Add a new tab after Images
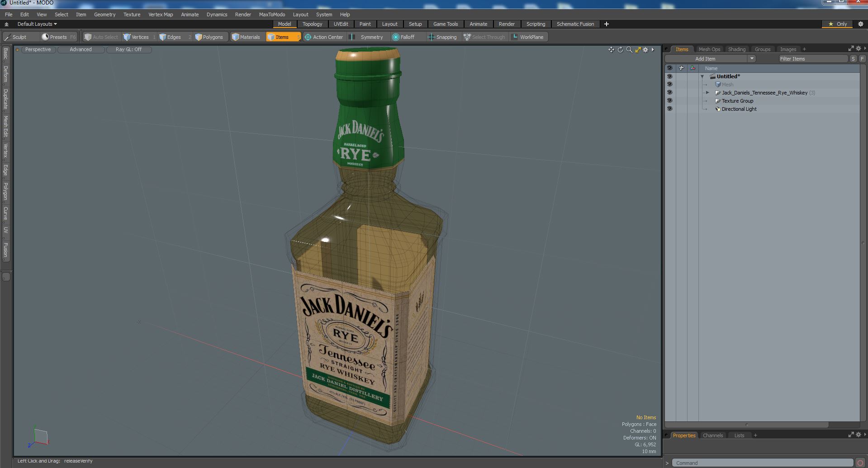 click(x=804, y=49)
